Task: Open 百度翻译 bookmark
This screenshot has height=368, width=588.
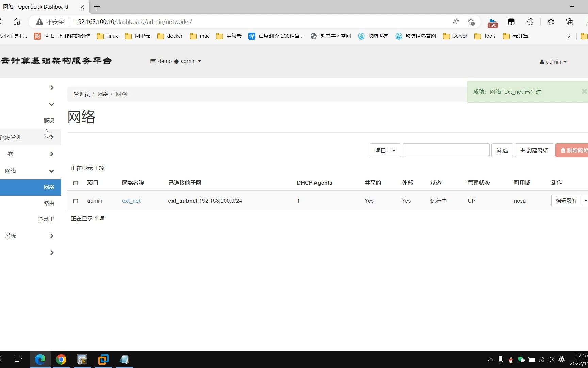Action: [276, 36]
